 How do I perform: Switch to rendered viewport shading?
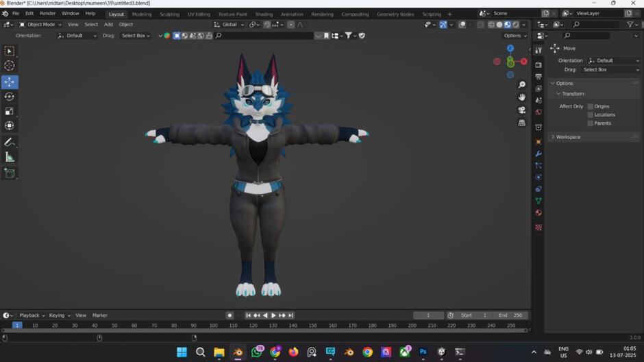(516, 25)
